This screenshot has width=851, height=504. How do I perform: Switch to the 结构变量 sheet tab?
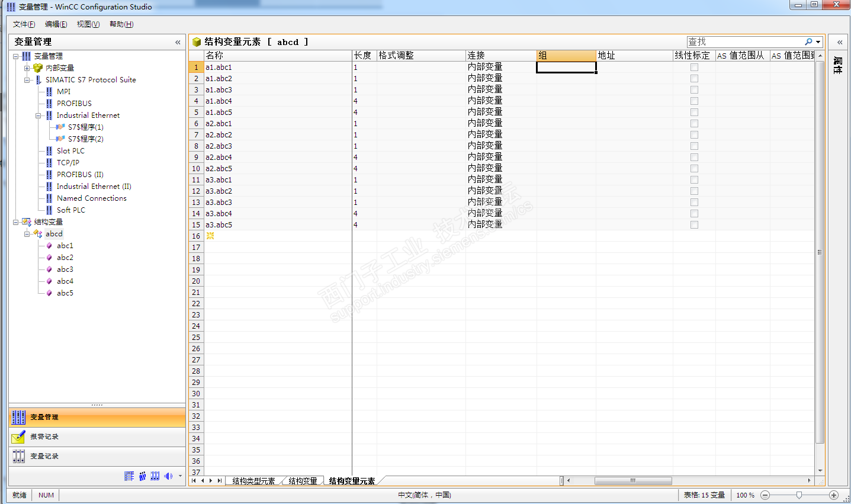coord(303,481)
